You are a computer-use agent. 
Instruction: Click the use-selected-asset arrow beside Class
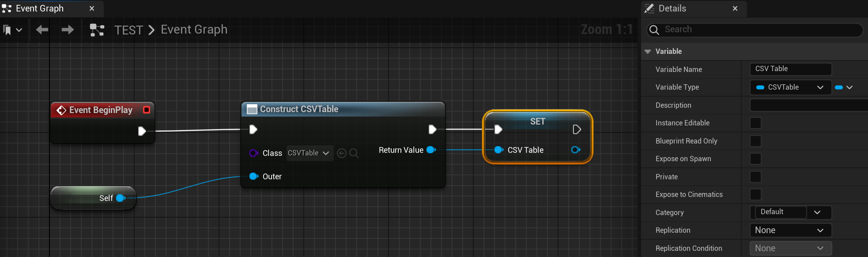pos(341,153)
